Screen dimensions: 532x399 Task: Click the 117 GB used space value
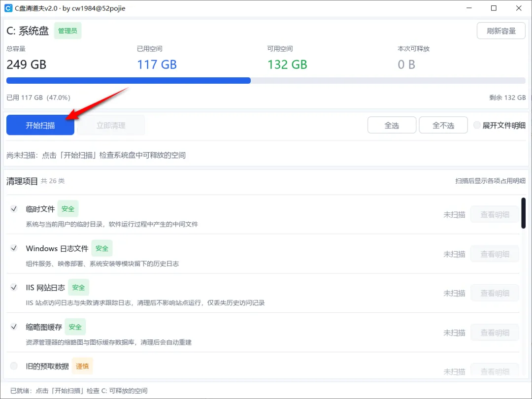pyautogui.click(x=157, y=65)
